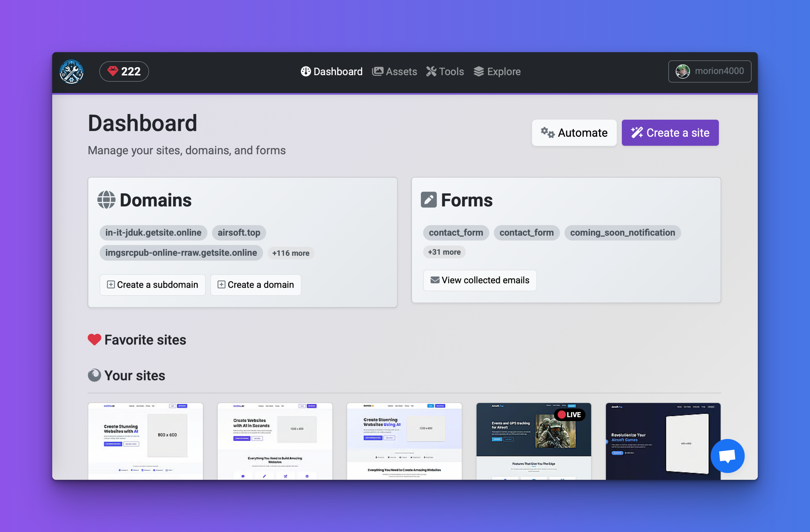This screenshot has height=532, width=810.
Task: Expand the +116 more domains badge
Action: tap(291, 253)
